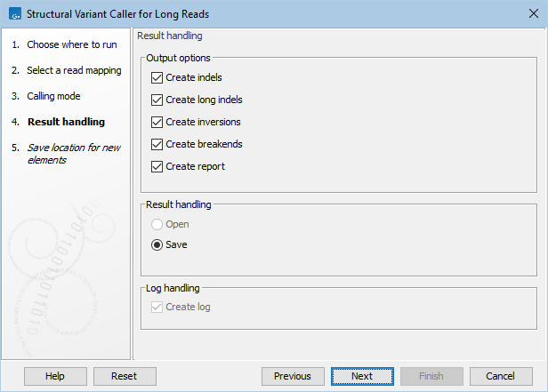Go to Choose where to run step

click(x=71, y=44)
